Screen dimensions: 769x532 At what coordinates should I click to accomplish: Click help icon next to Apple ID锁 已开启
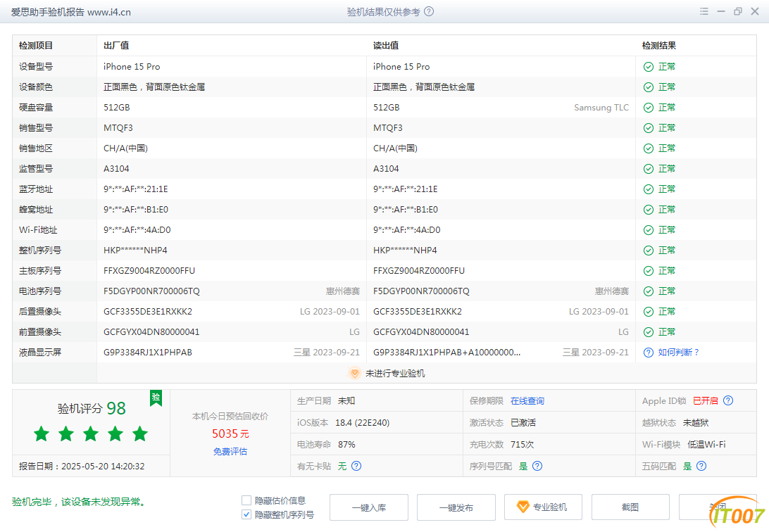[x=728, y=400]
